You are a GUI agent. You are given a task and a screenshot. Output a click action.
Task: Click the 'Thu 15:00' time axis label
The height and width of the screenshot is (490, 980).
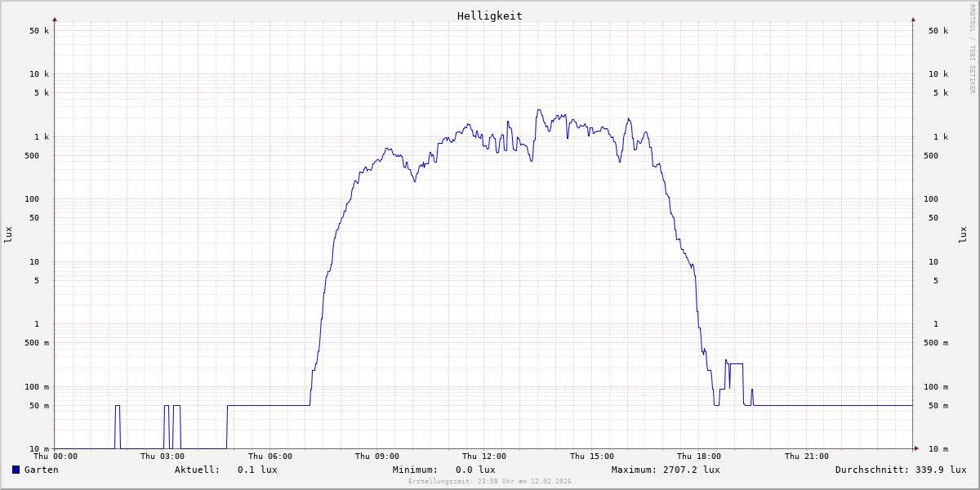pos(592,457)
